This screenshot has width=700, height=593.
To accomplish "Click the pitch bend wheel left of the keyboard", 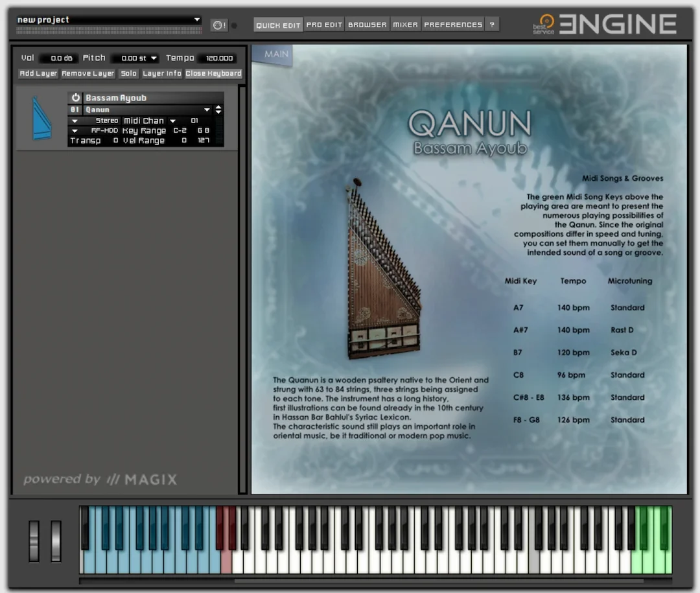I will (34, 541).
